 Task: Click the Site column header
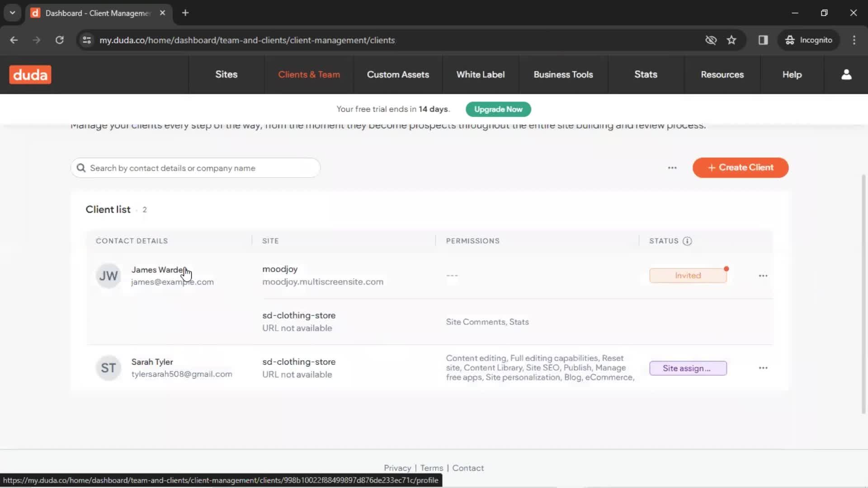click(270, 241)
